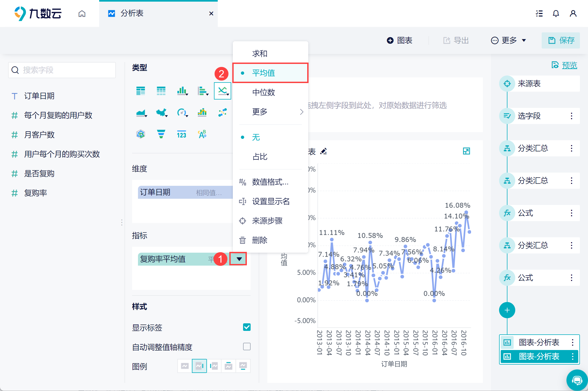Open menu for upper 图表-分析表 step
This screenshot has height=391, width=588.
[573, 342]
